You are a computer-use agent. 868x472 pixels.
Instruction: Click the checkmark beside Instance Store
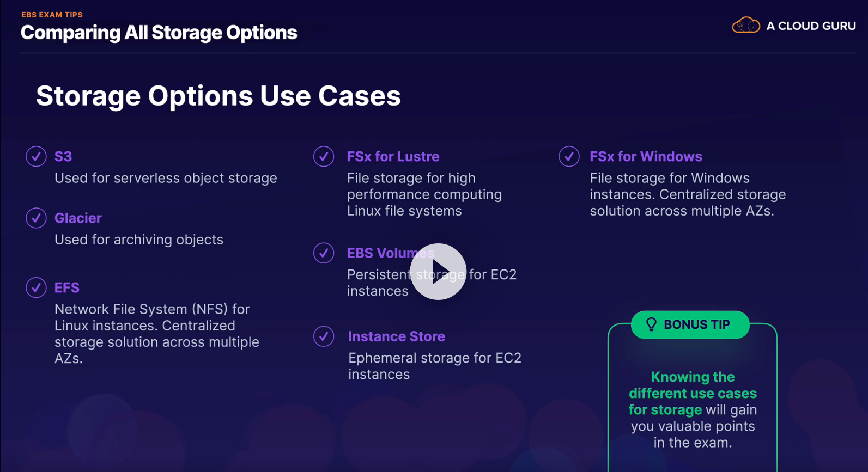324,336
